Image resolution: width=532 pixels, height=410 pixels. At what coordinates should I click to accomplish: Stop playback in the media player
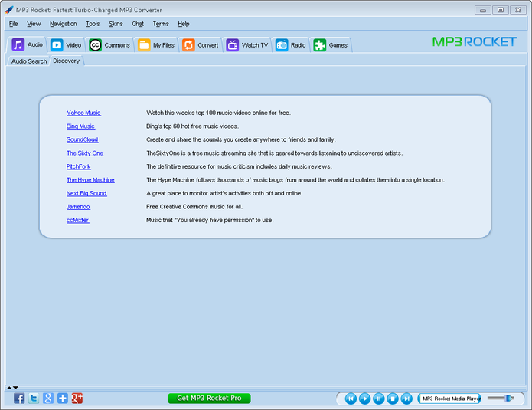(x=393, y=399)
